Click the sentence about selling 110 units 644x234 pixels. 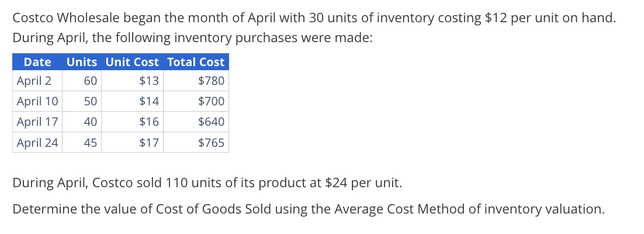coord(207,183)
